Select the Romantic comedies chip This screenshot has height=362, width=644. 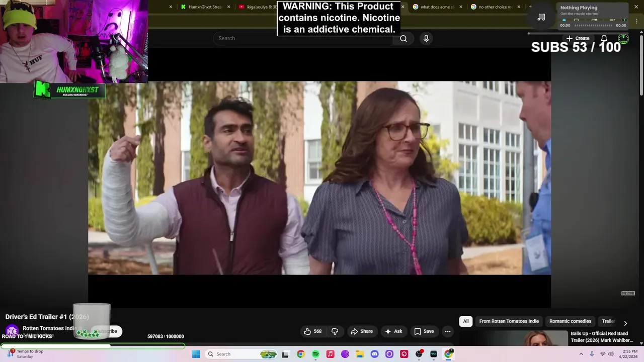click(570, 321)
